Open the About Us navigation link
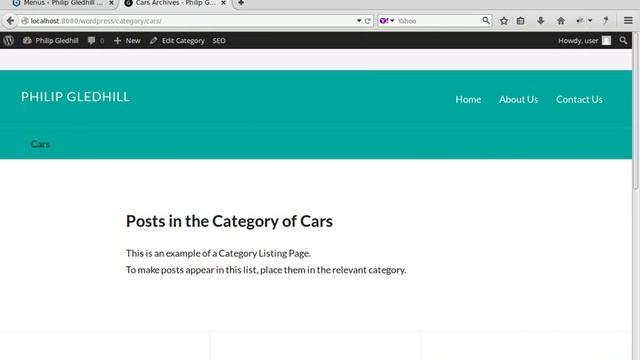The width and height of the screenshot is (640, 360). [518, 99]
